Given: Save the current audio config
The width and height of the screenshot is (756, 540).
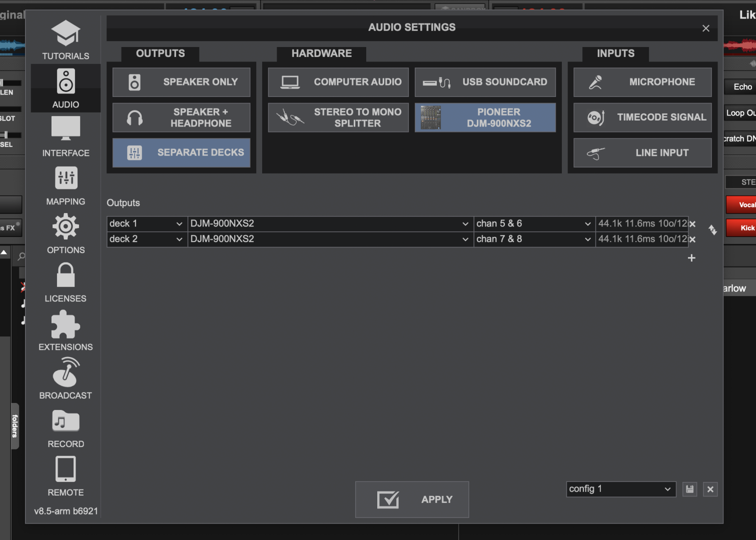Looking at the screenshot, I should tap(690, 489).
